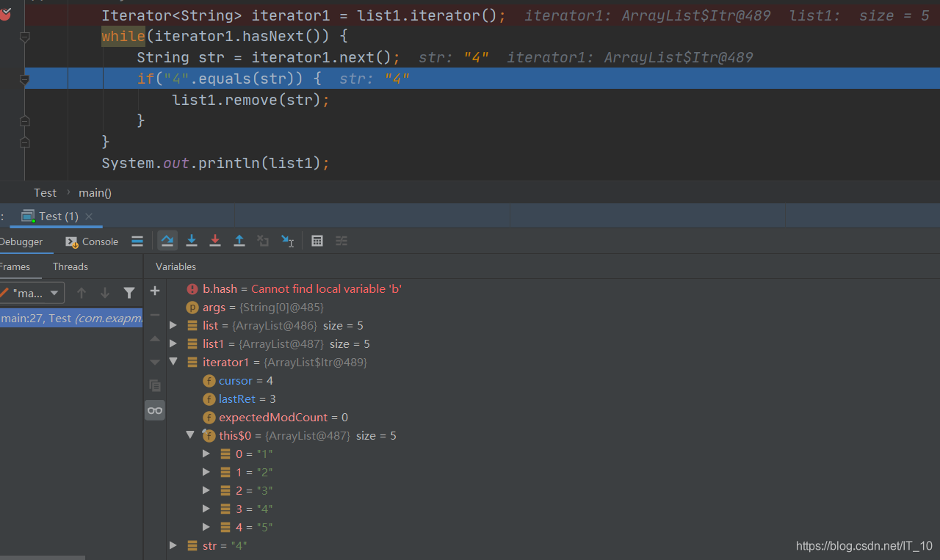The height and width of the screenshot is (560, 940).
Task: Expand element 0 = "1" of this$0
Action: pyautogui.click(x=206, y=454)
